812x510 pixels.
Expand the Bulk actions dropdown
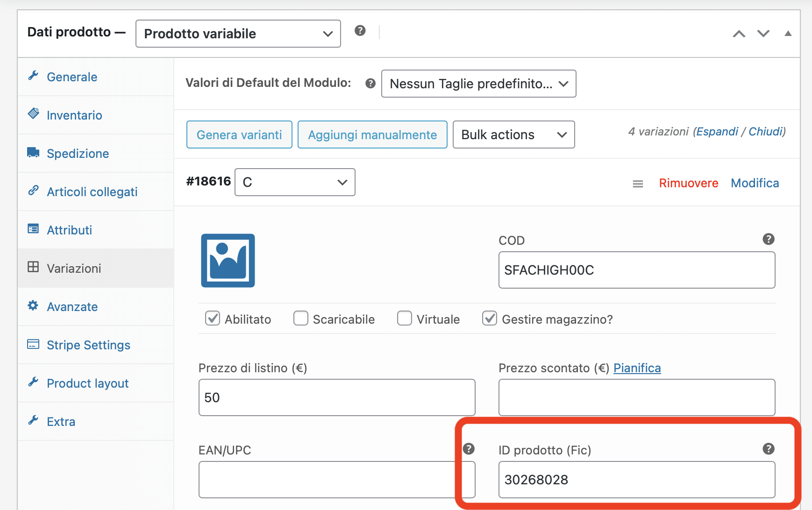(x=513, y=135)
